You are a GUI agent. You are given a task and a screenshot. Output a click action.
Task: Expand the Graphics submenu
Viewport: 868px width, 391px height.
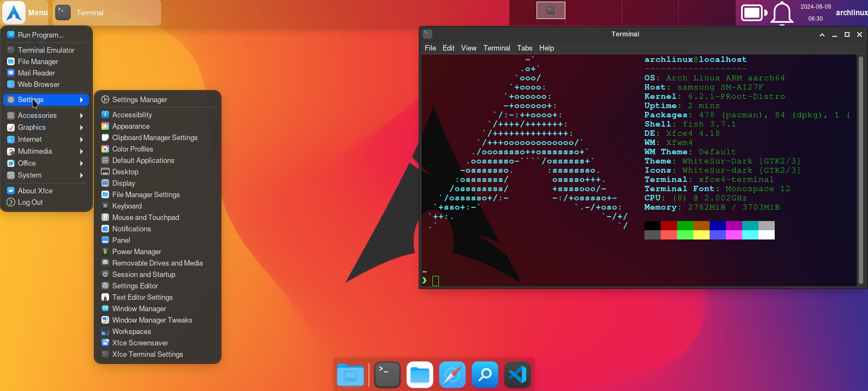pyautogui.click(x=46, y=127)
